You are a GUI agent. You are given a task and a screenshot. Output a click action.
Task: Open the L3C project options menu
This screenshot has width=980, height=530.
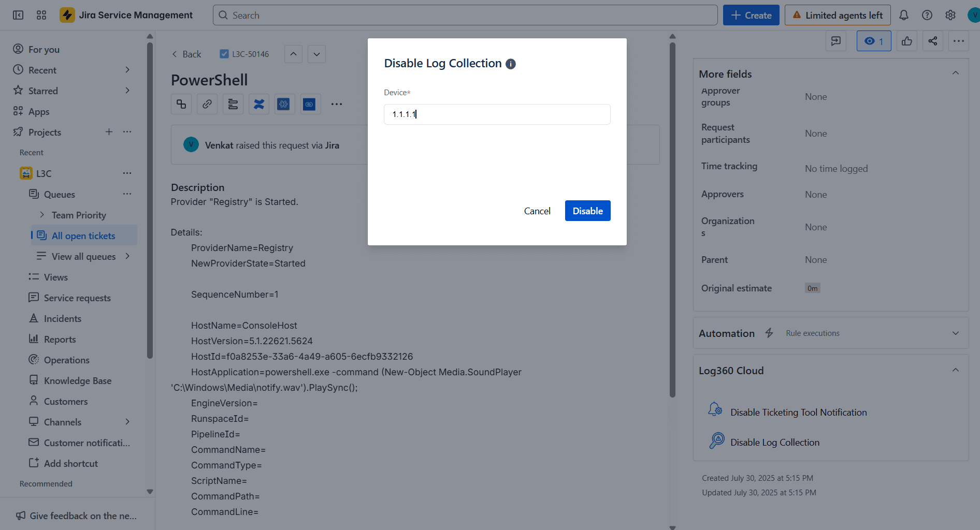tap(127, 173)
